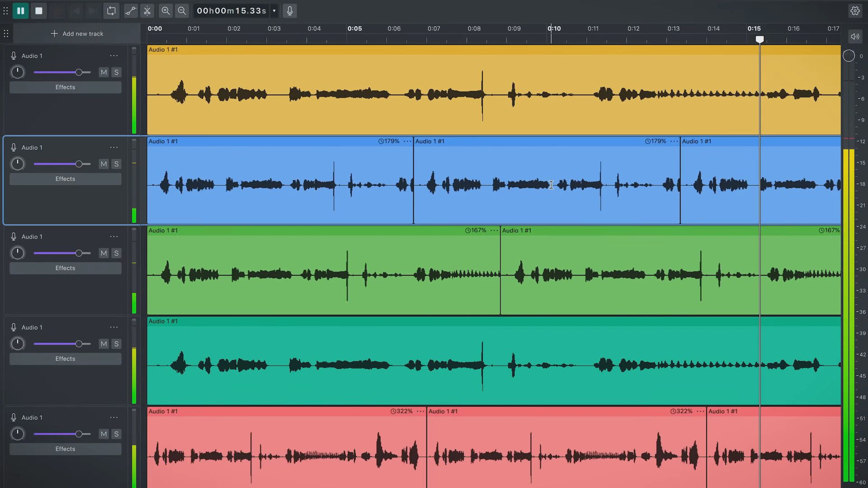The image size is (868, 488).
Task: Select the split/scissors tool
Action: [147, 11]
